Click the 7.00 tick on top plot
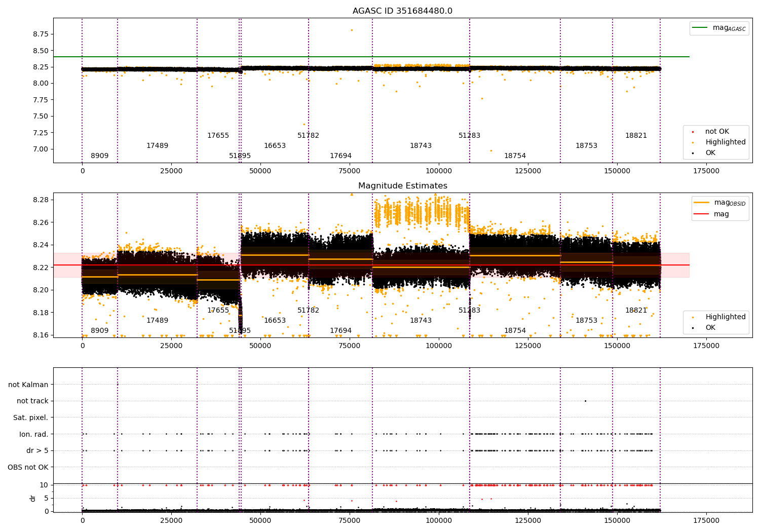This screenshot has width=760, height=532. (x=41, y=149)
